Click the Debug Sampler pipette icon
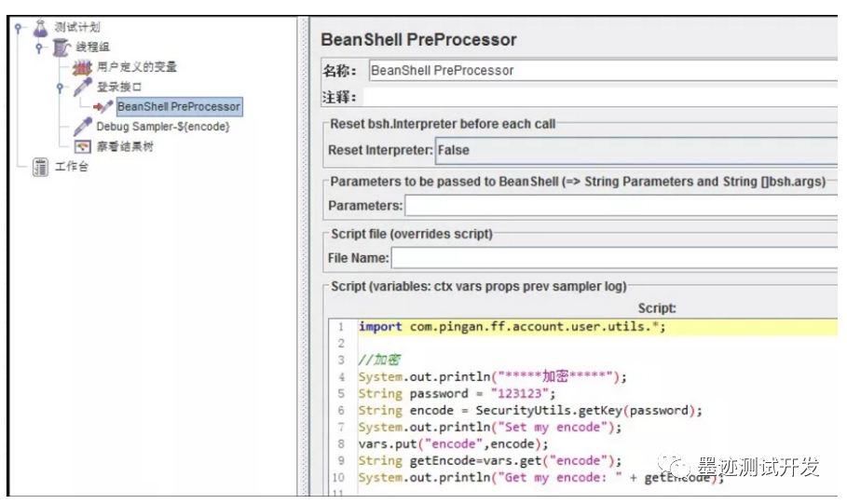847x504 pixels. pyautogui.click(x=83, y=127)
